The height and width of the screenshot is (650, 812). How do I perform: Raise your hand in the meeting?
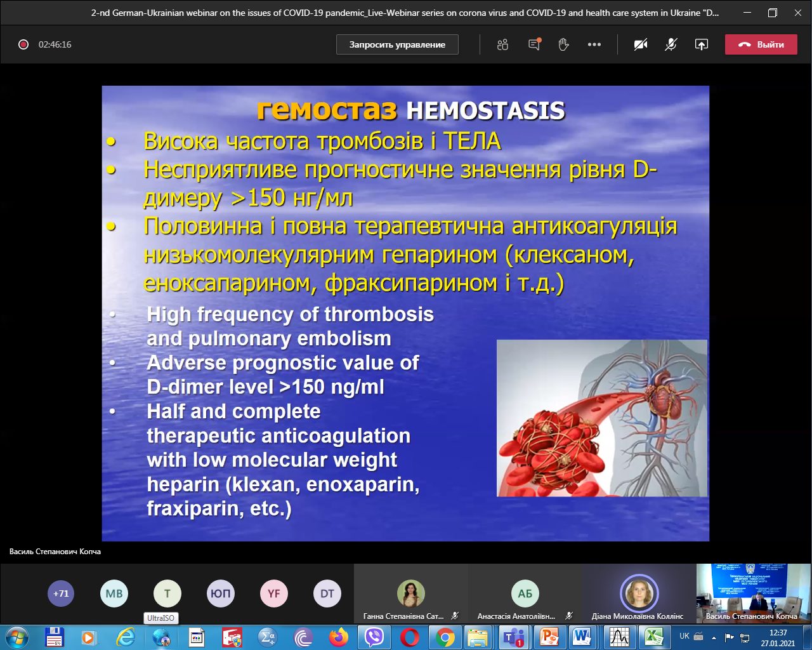pyautogui.click(x=563, y=44)
